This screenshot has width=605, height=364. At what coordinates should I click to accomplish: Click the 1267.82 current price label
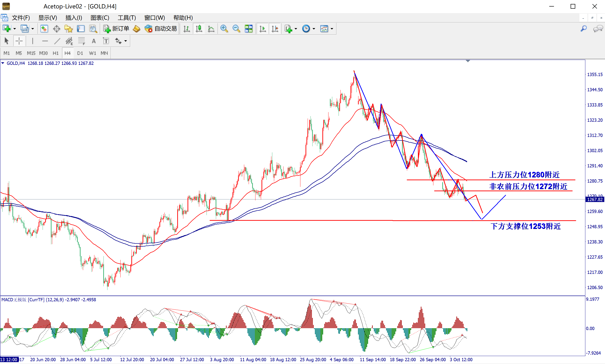595,199
